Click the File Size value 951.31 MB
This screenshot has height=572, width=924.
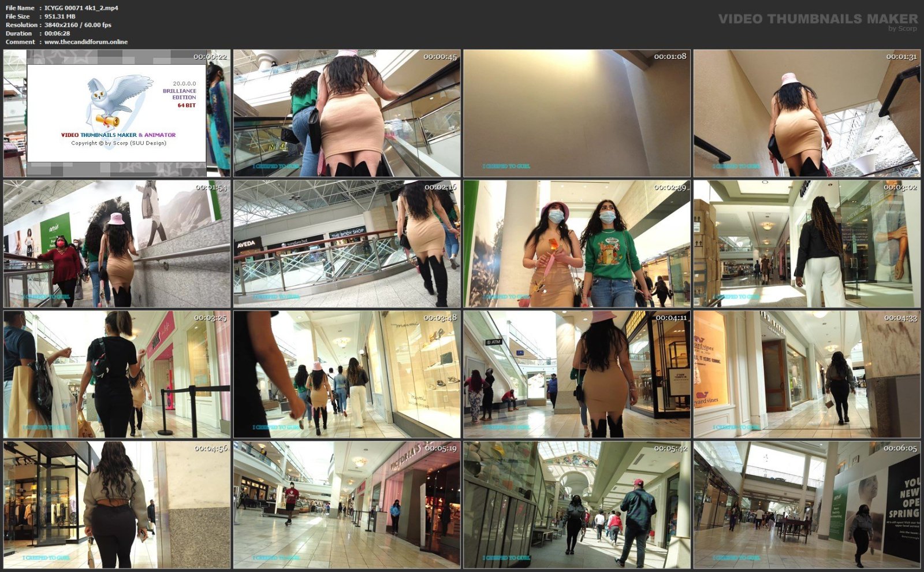60,17
